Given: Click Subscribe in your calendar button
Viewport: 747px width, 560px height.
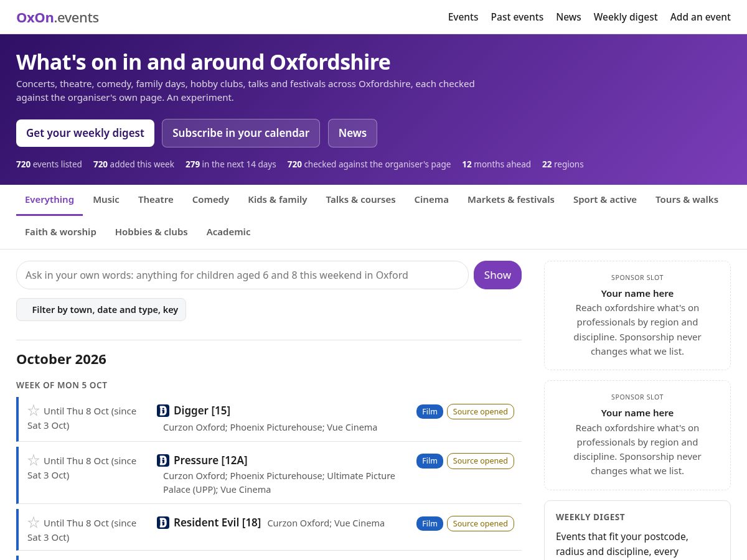Looking at the screenshot, I should (241, 133).
